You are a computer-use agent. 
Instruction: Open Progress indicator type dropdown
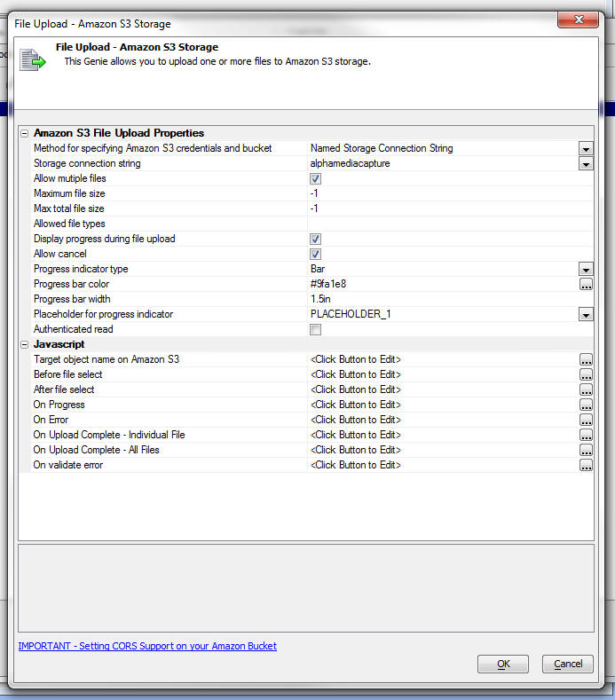pos(586,269)
